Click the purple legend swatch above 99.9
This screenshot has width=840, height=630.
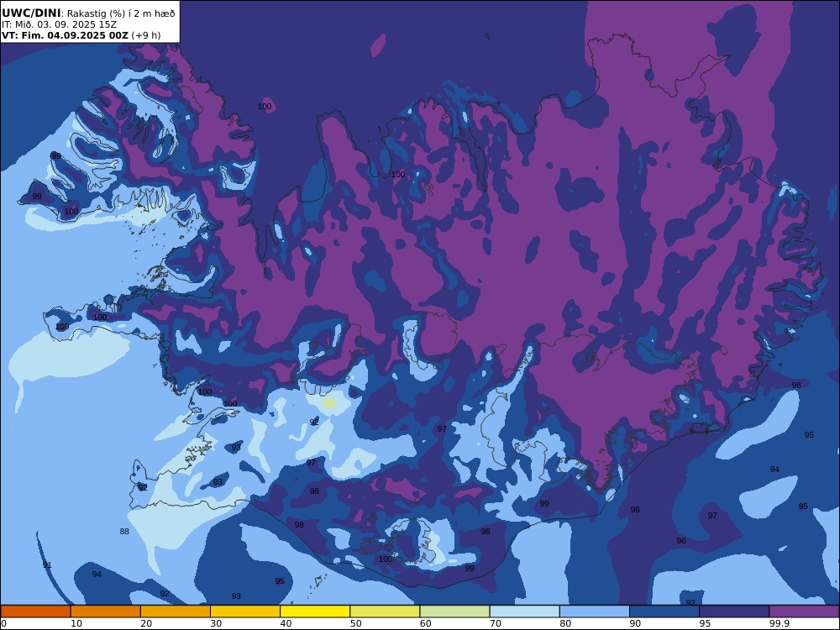click(804, 612)
